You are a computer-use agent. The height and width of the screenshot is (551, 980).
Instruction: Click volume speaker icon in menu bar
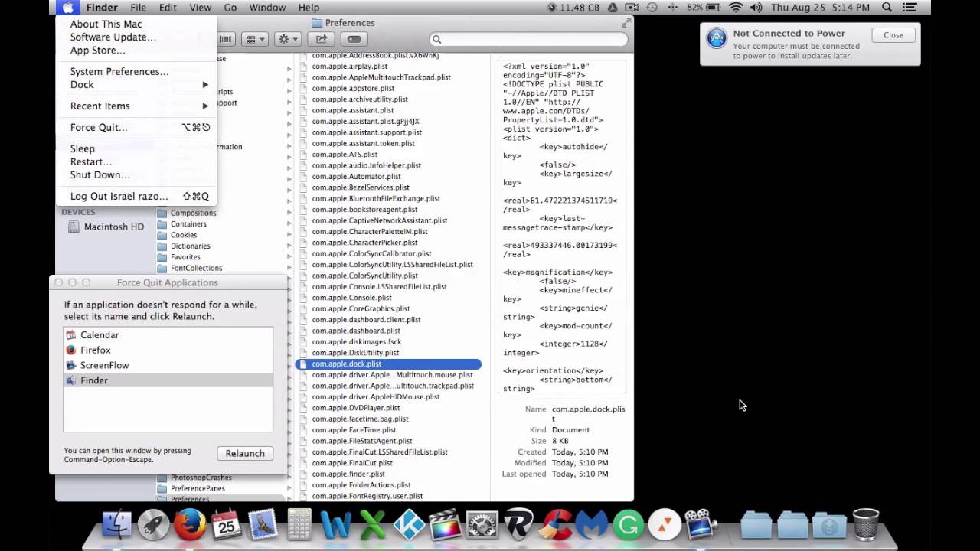click(756, 8)
